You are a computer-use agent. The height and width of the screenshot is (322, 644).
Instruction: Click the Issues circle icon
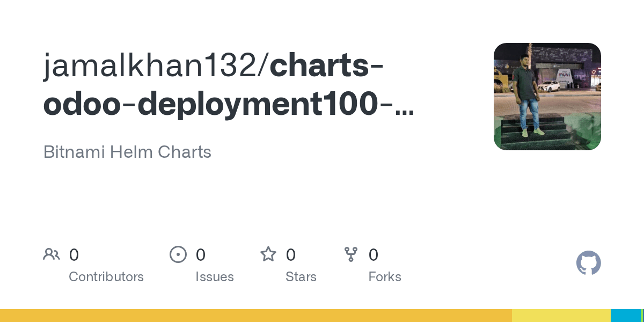click(178, 254)
